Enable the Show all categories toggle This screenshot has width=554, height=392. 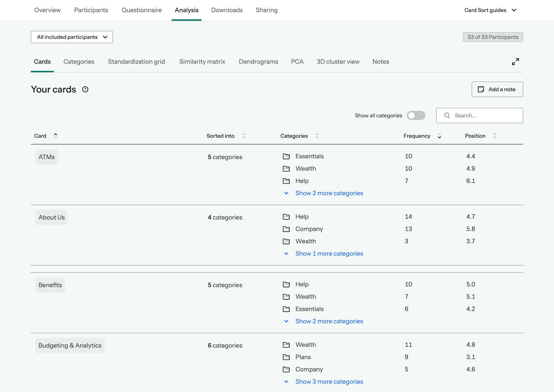pyautogui.click(x=416, y=115)
